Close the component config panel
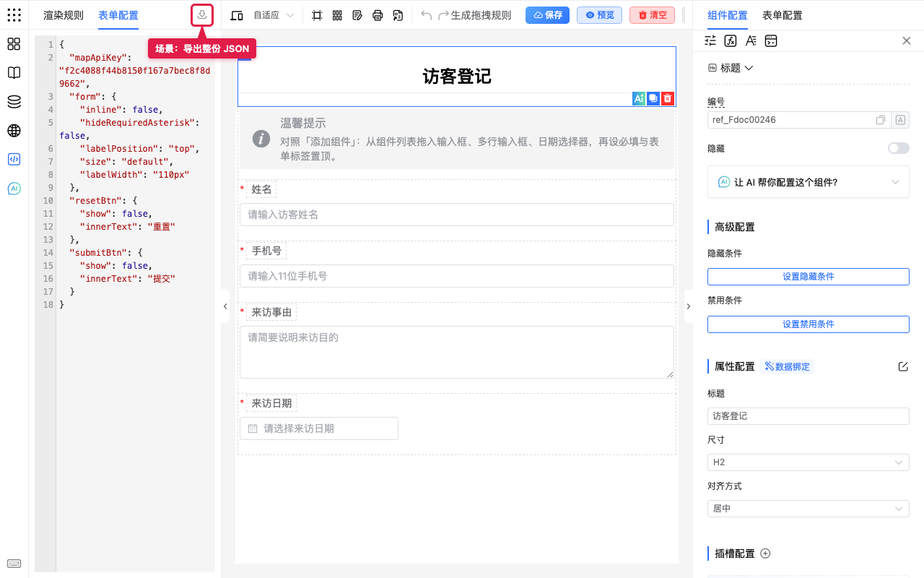Screen dimensions: 924x578 tap(907, 40)
